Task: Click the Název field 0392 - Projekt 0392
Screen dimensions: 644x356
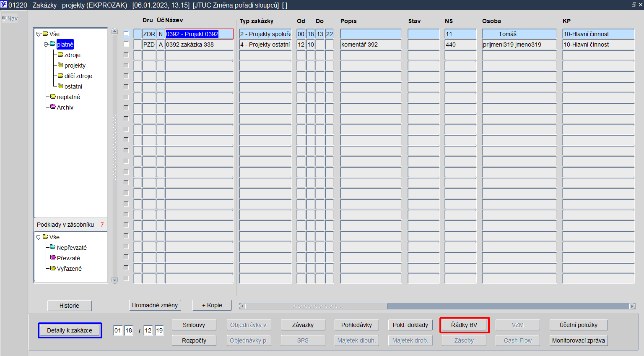Action: click(x=199, y=34)
